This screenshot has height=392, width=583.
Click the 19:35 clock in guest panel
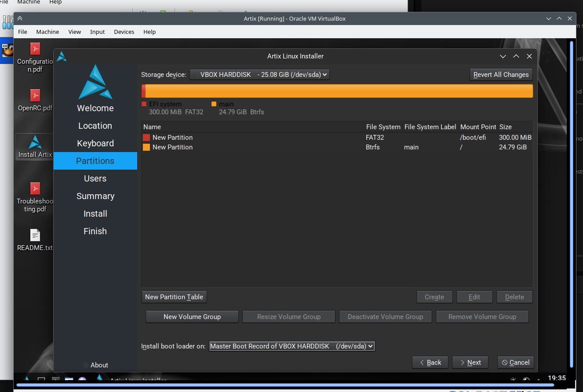click(x=557, y=378)
